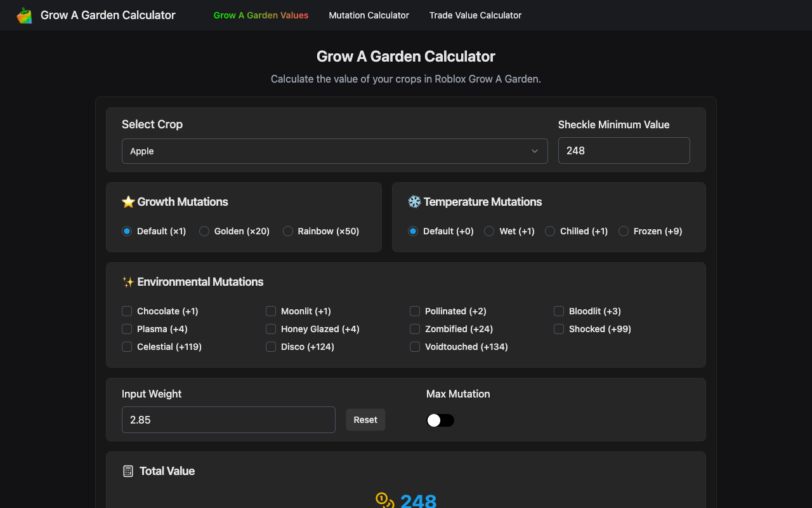Tick the Disco (+124) checkbox

tap(271, 347)
